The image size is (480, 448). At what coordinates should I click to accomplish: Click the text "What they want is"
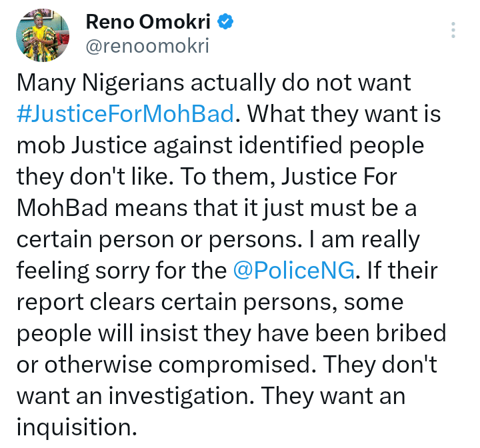click(344, 114)
